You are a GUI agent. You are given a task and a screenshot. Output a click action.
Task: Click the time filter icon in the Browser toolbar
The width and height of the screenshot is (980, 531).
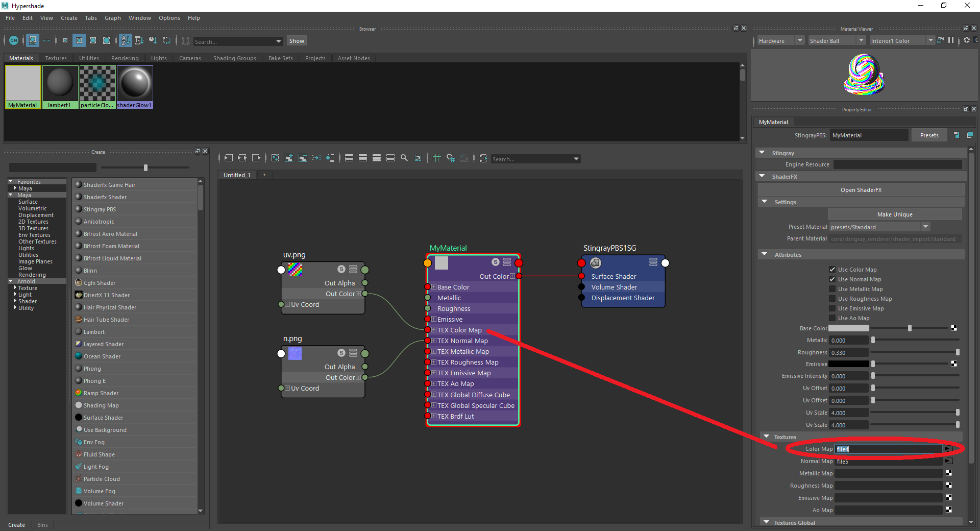click(x=153, y=41)
